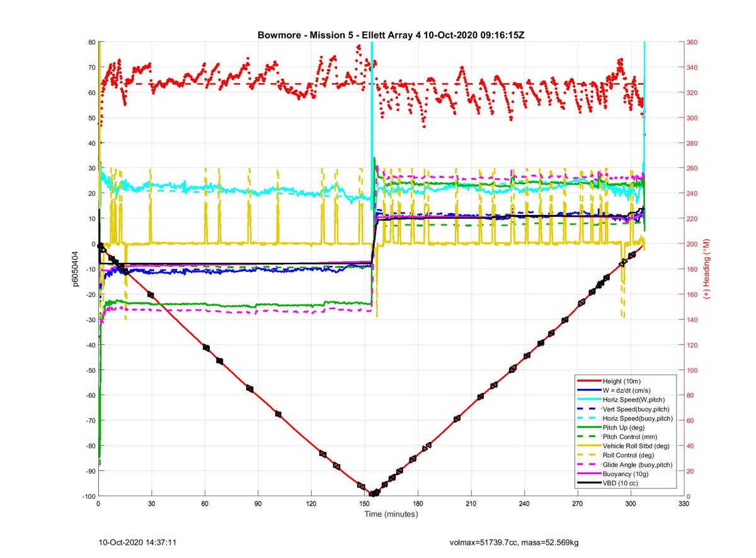756x558 pixels.
Task: Click the 'Time (minutes)' x-axis label
Action: click(391, 514)
